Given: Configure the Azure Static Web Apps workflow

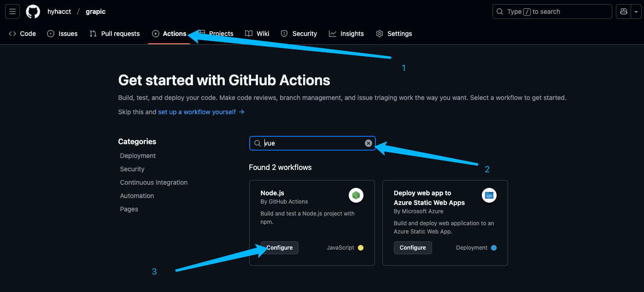Looking at the screenshot, I should tap(413, 248).
